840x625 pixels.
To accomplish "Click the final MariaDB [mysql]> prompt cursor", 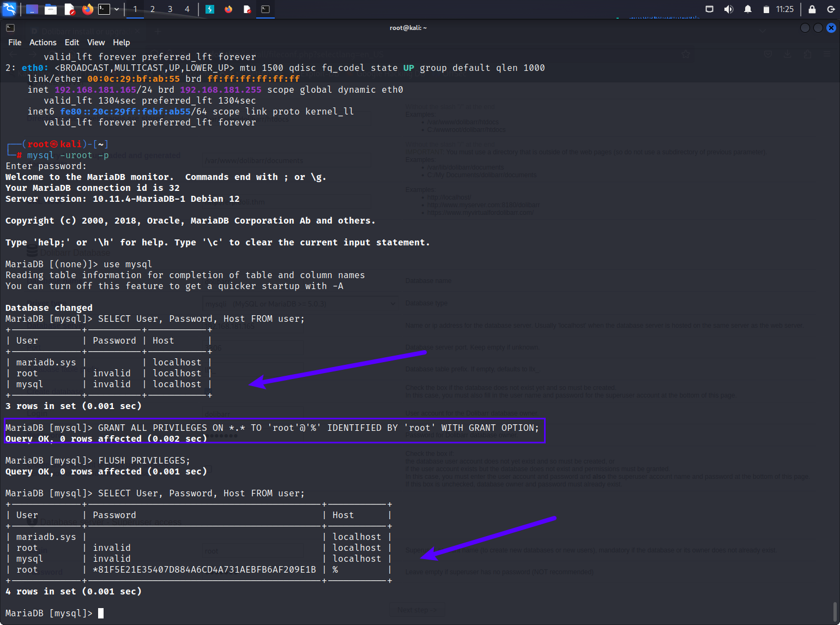I will click(x=101, y=613).
